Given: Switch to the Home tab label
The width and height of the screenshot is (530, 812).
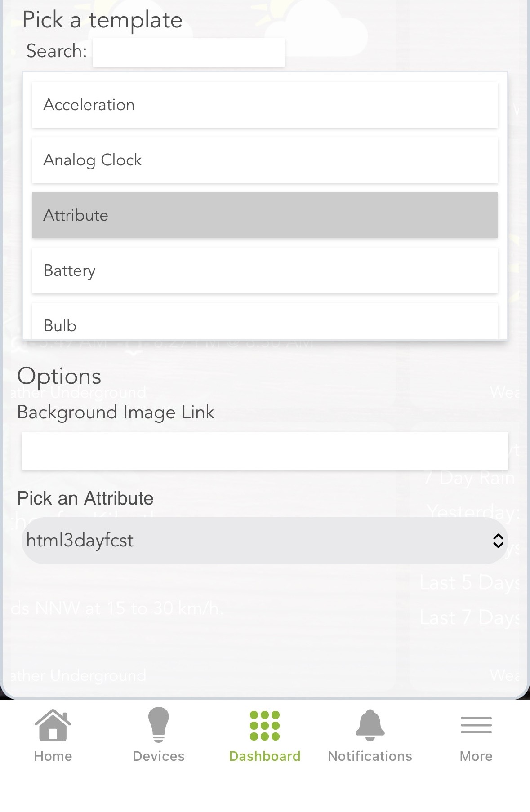Looking at the screenshot, I should coord(53,756).
